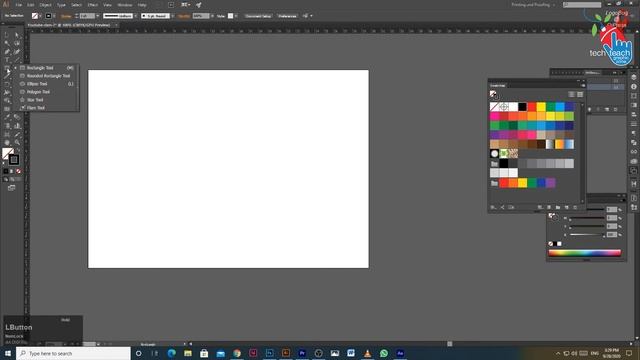Open After Effects from the taskbar

(x=400, y=353)
